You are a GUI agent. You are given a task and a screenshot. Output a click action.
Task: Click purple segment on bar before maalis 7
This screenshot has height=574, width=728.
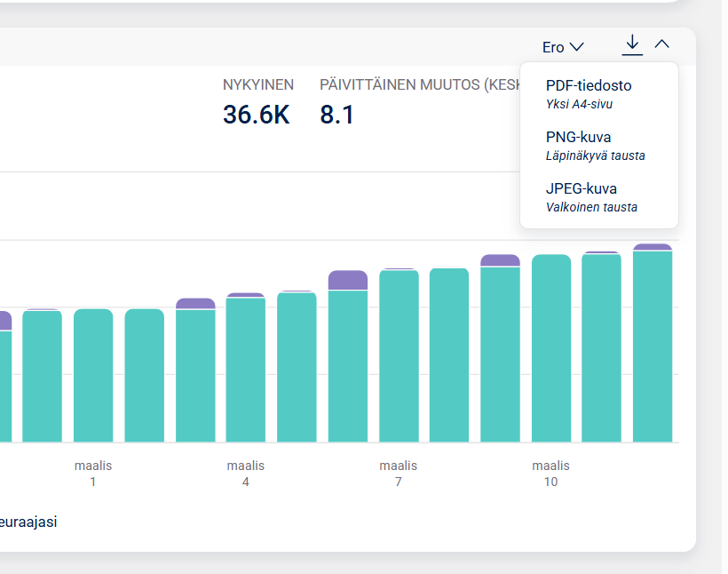pos(347,280)
